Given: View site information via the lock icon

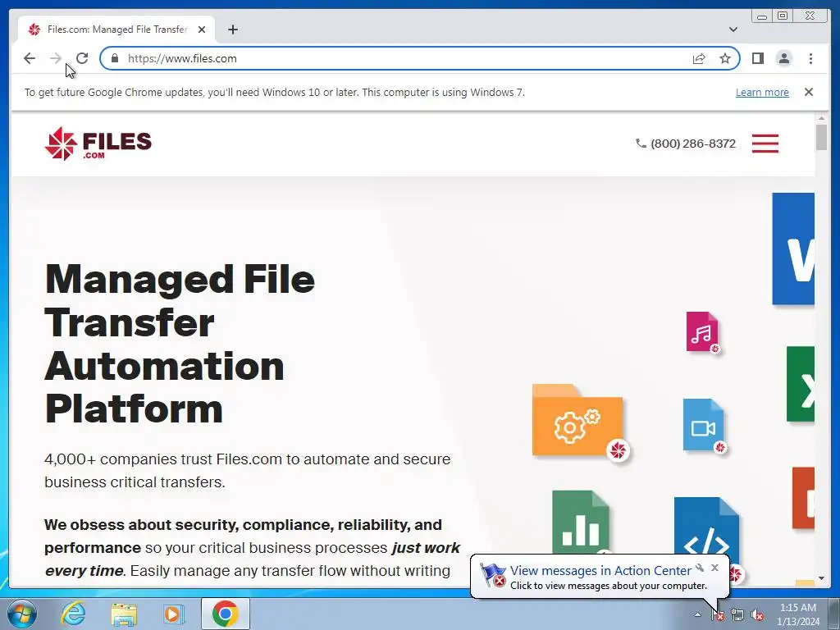Looking at the screenshot, I should click(x=115, y=58).
